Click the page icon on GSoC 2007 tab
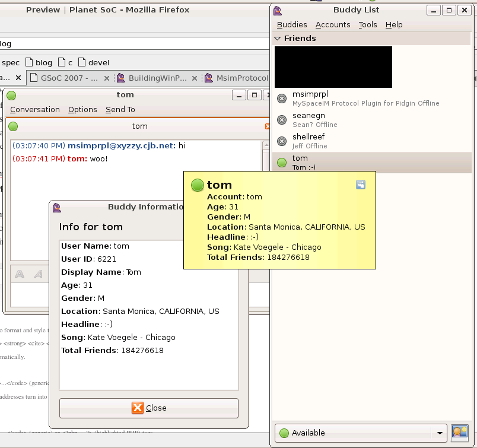This screenshot has height=448, width=477. point(34,78)
